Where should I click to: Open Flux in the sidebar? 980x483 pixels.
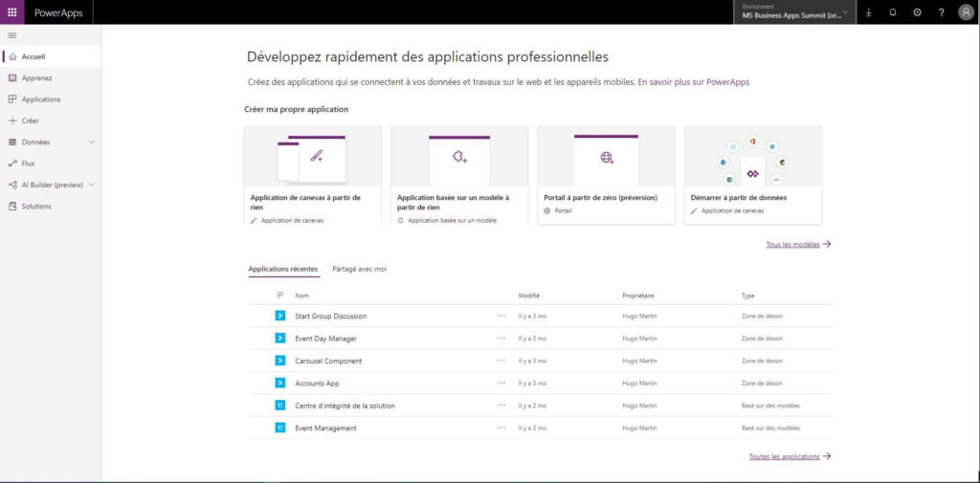click(x=51, y=164)
